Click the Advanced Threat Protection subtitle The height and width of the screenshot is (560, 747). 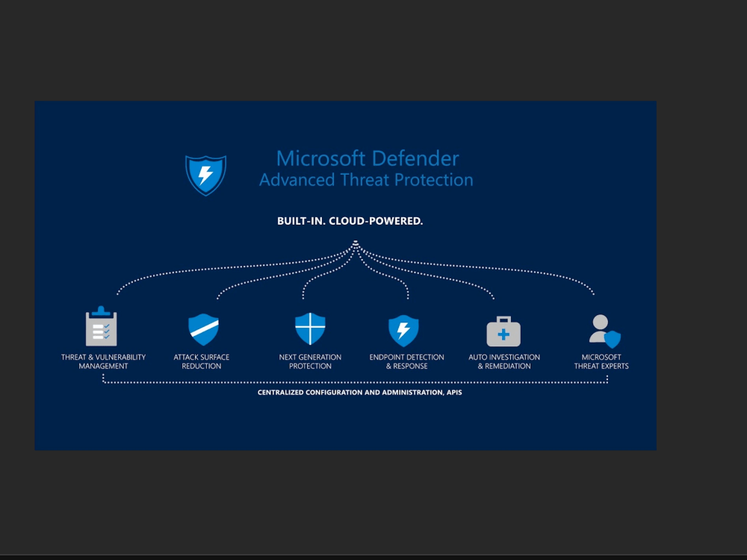click(365, 179)
